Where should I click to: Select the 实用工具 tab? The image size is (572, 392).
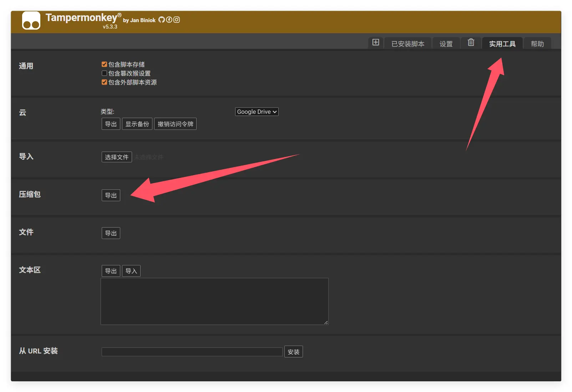point(502,44)
